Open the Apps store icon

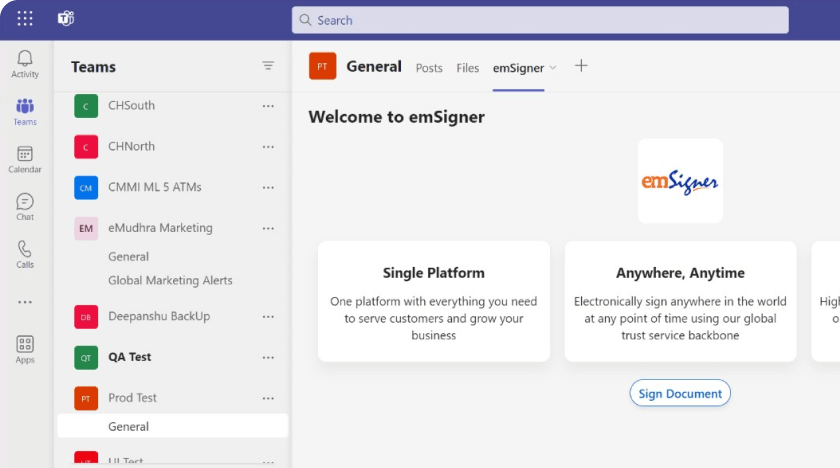(x=25, y=349)
